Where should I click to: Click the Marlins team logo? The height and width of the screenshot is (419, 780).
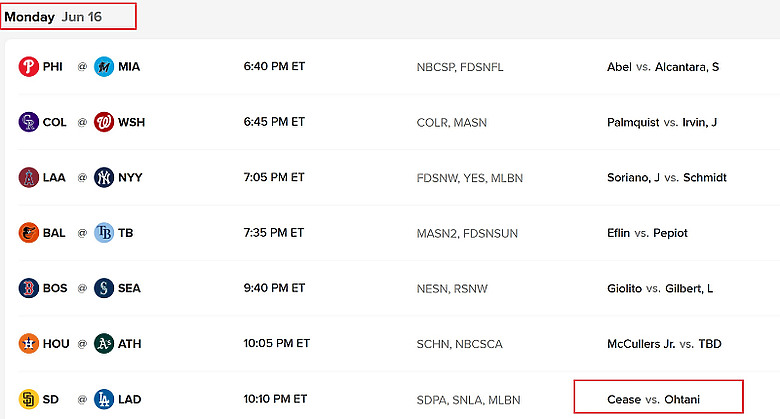coord(104,67)
